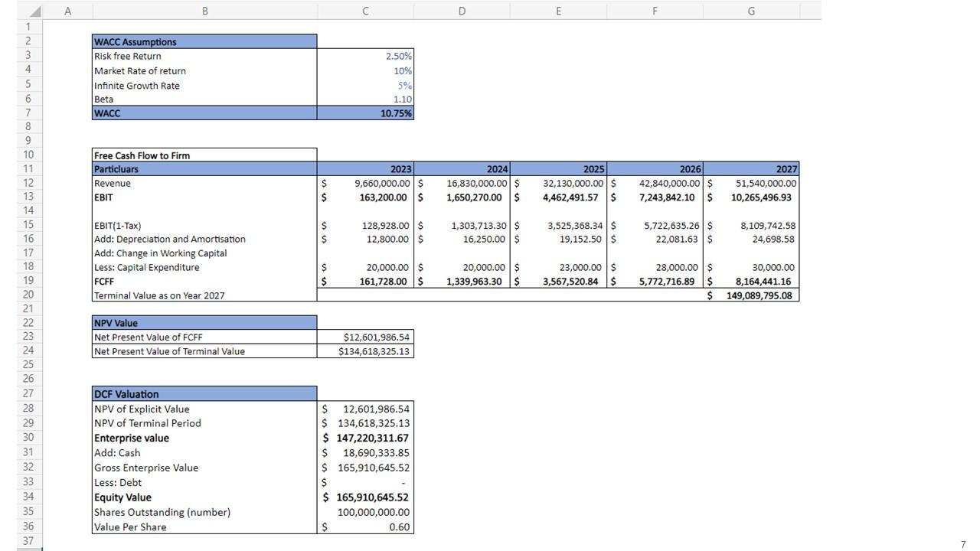Screen dimensions: 980x551
Task: Click the Beta value 1.10 cell
Action: pyautogui.click(x=365, y=99)
